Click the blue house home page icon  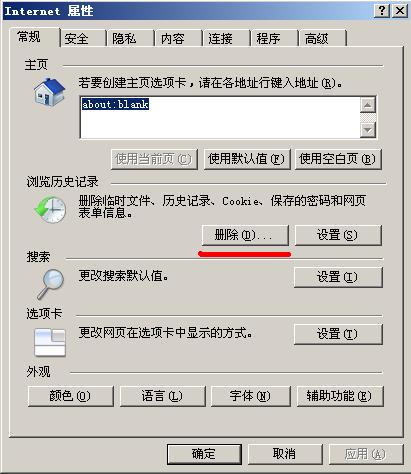tap(49, 93)
